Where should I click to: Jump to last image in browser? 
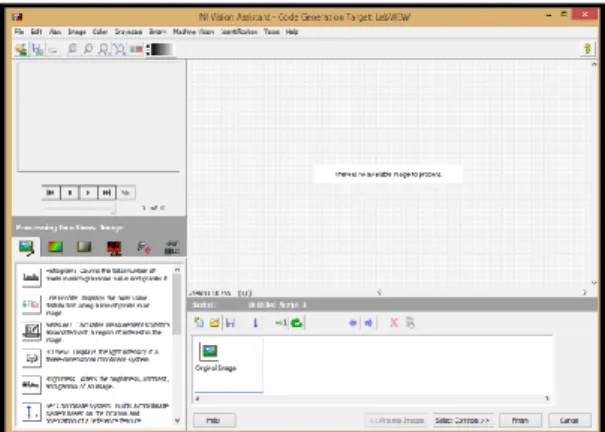(107, 192)
